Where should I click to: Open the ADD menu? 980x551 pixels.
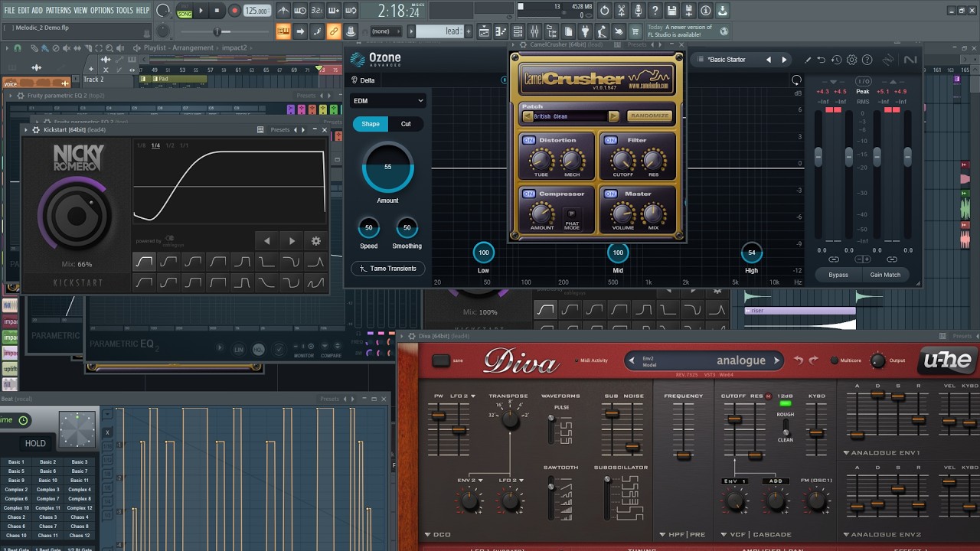click(x=38, y=10)
